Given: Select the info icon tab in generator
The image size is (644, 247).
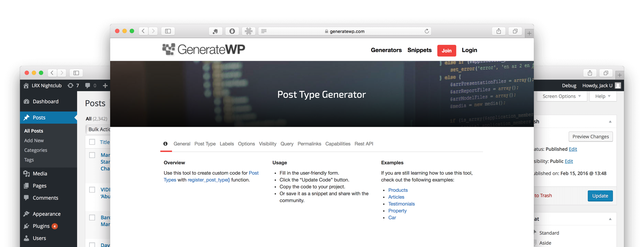Looking at the screenshot, I should [166, 144].
